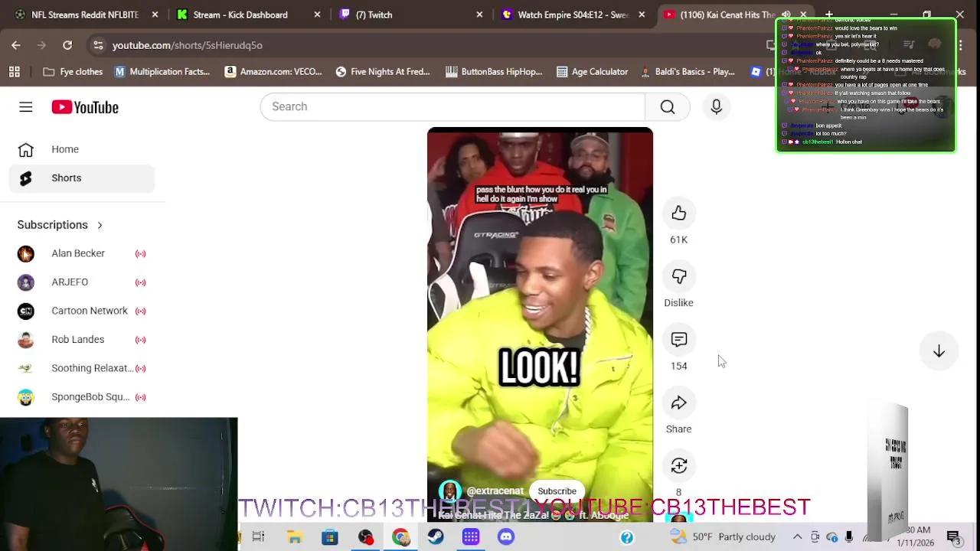The height and width of the screenshot is (551, 980).
Task: Open the Get Help question mark icon
Action: 627,537
